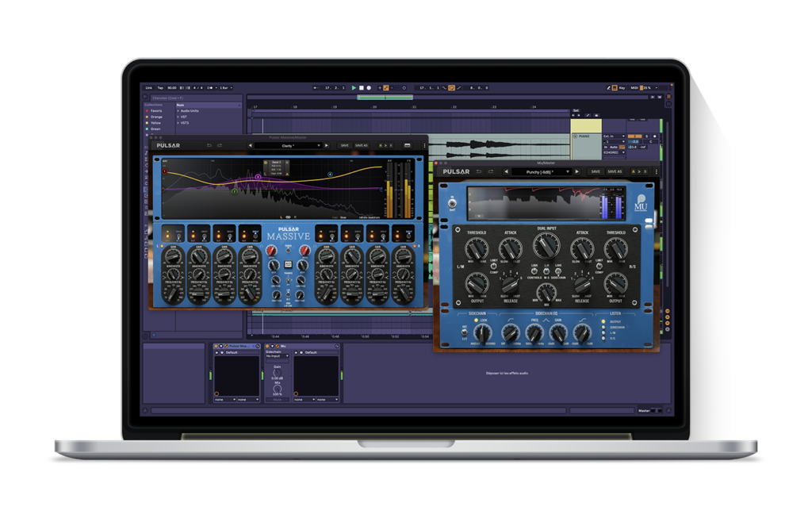The width and height of the screenshot is (812, 522).
Task: Click the 90.00 tempo field
Action: click(x=172, y=88)
